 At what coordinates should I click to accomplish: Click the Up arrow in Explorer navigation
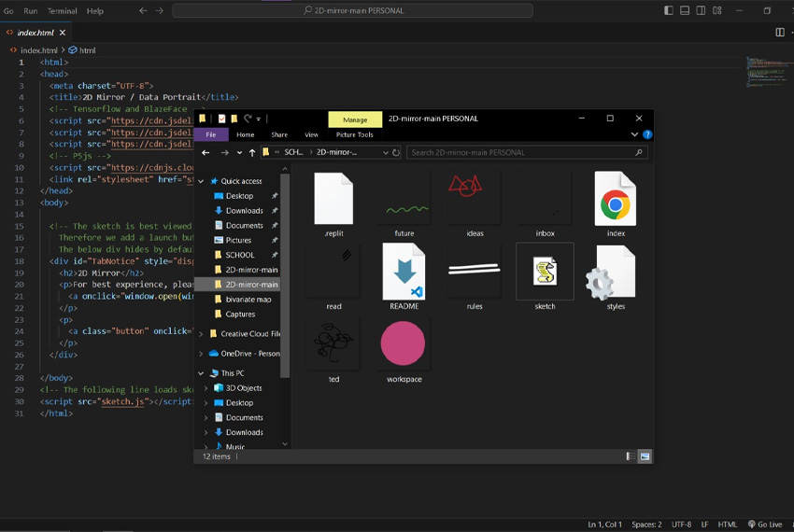[x=252, y=152]
